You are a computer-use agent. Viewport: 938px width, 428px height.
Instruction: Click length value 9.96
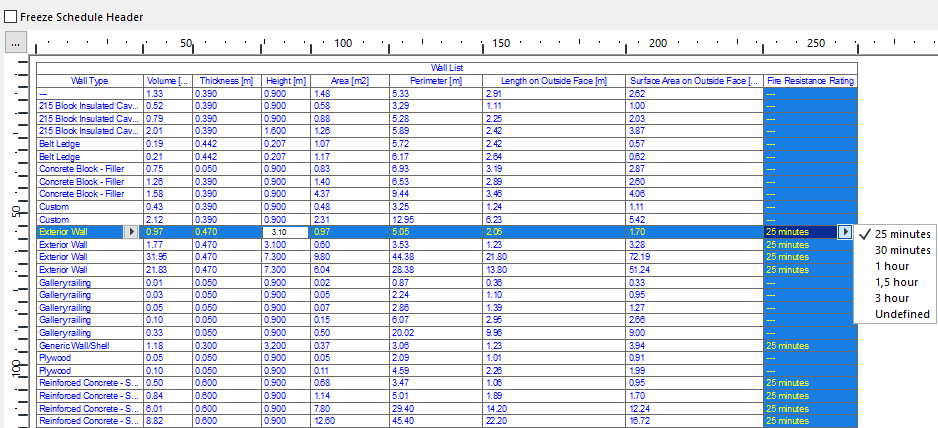point(494,333)
